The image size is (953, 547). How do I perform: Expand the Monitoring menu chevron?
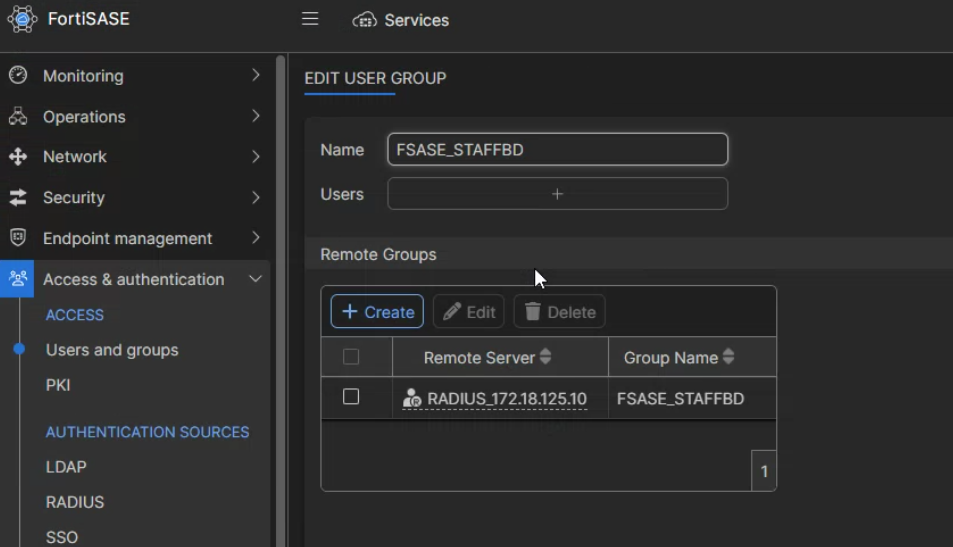point(256,75)
